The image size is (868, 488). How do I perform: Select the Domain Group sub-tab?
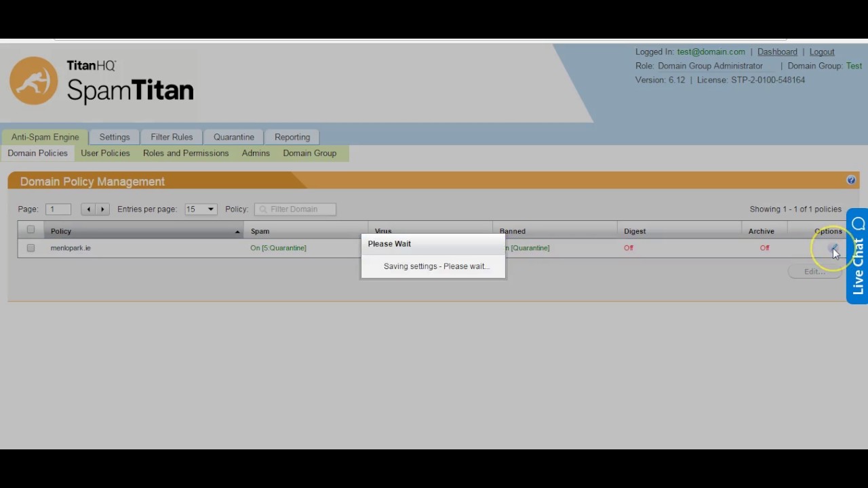(310, 153)
